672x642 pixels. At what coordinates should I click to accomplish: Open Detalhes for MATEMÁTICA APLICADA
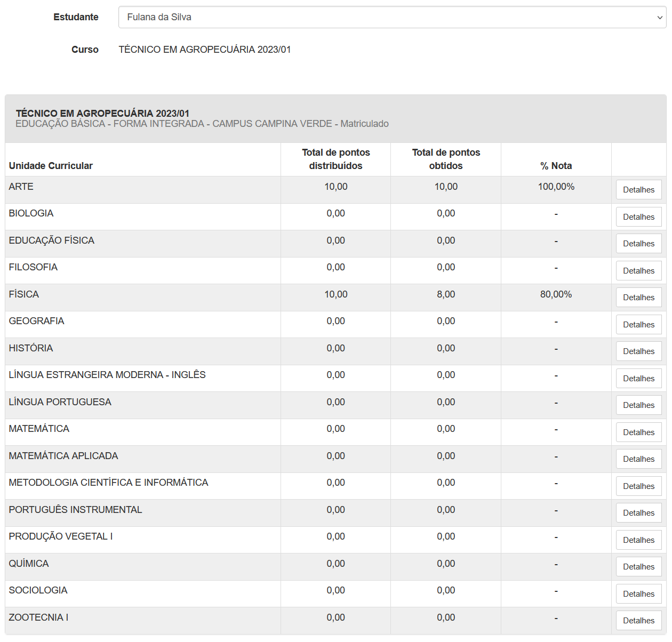point(638,459)
